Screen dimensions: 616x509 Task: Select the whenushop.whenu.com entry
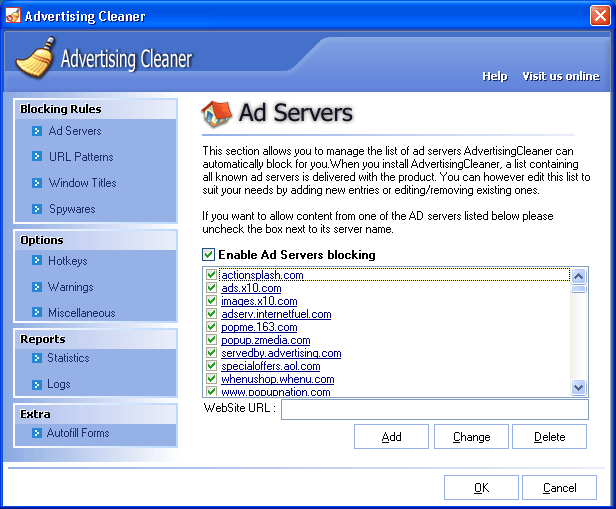(277, 379)
